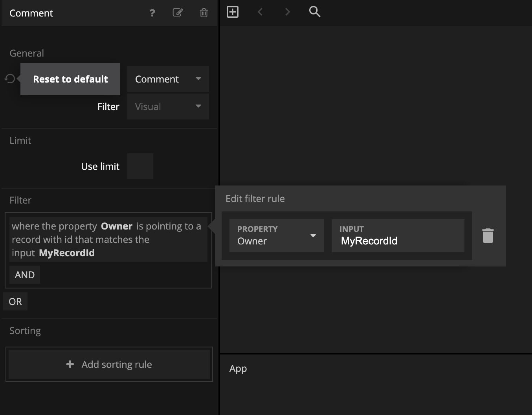This screenshot has height=415, width=532.
Task: Click the OR button to add group
Action: click(x=15, y=301)
